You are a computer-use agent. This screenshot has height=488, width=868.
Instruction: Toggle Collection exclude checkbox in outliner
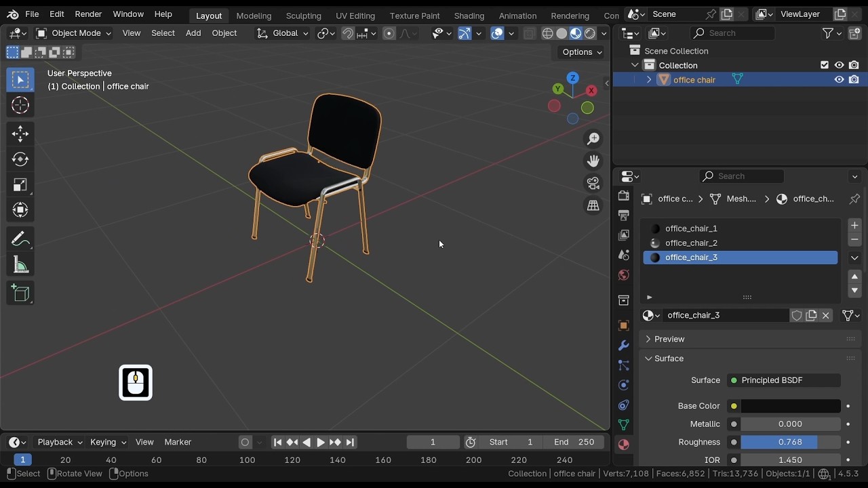pos(825,65)
